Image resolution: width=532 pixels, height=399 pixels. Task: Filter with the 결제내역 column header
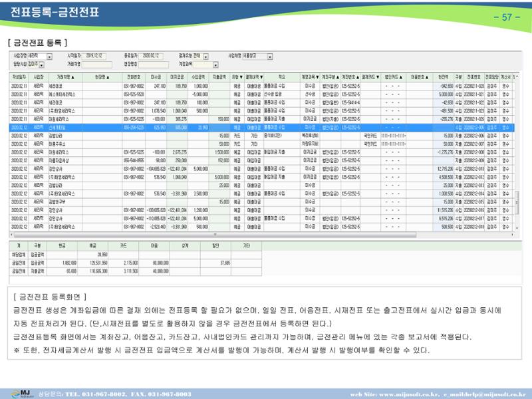click(254, 77)
